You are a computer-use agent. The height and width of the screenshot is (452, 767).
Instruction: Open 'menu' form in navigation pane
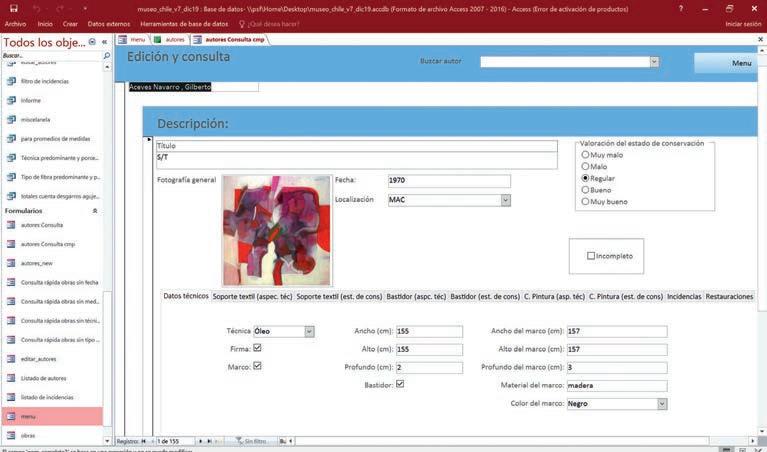coord(52,416)
